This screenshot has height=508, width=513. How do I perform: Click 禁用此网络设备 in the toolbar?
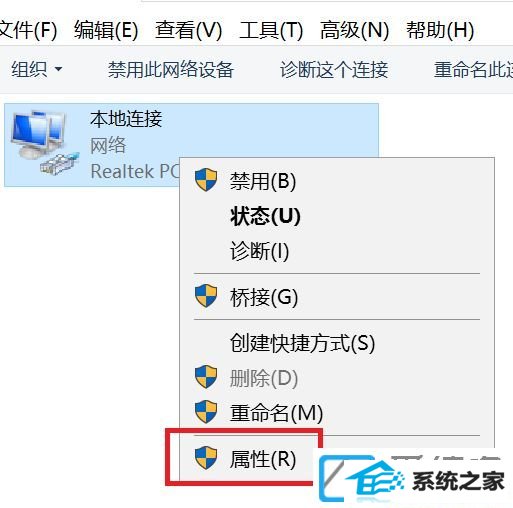[x=171, y=70]
